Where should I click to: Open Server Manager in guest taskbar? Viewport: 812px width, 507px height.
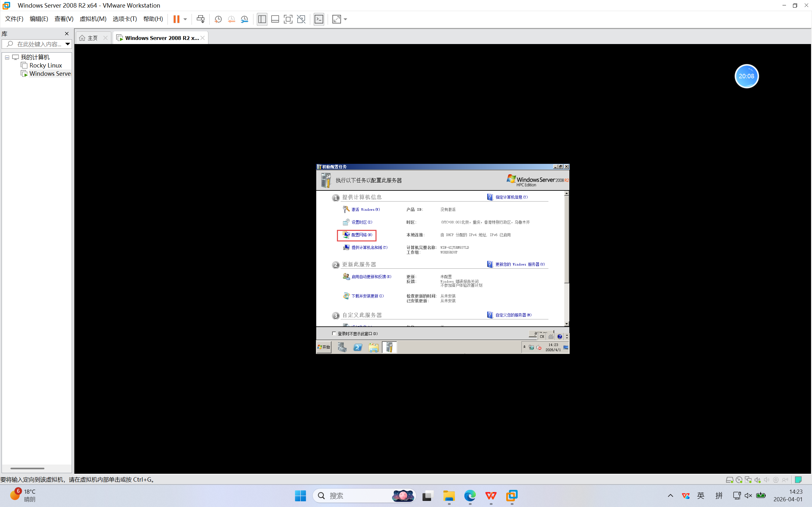[342, 347]
